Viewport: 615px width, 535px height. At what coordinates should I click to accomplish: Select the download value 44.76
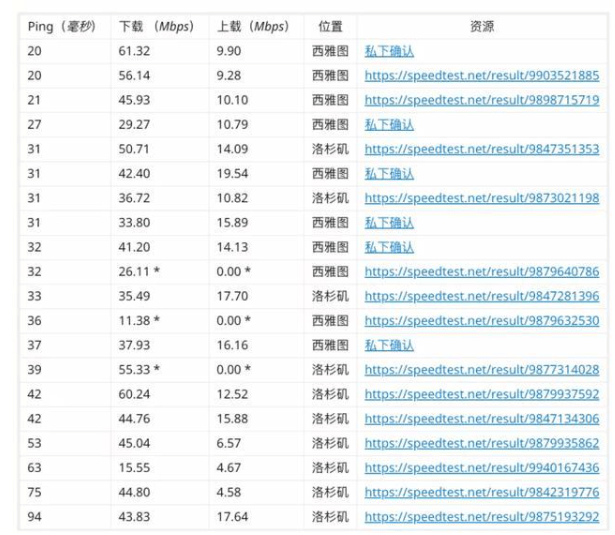(x=134, y=419)
